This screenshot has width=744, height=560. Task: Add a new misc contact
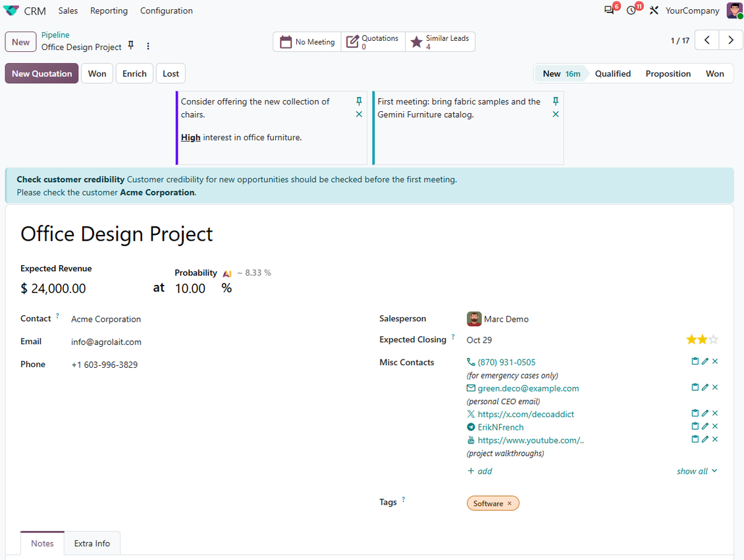click(480, 471)
